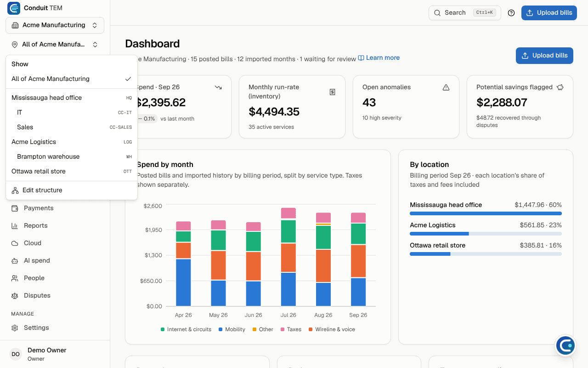Click the trend arrow icon on Spend card
The height and width of the screenshot is (368, 588).
(x=218, y=87)
